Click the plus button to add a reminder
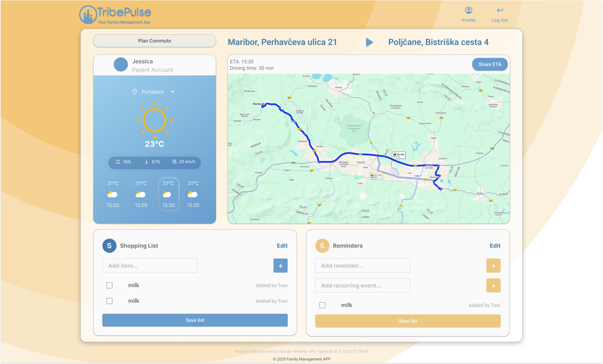This screenshot has height=364, width=603. click(493, 266)
